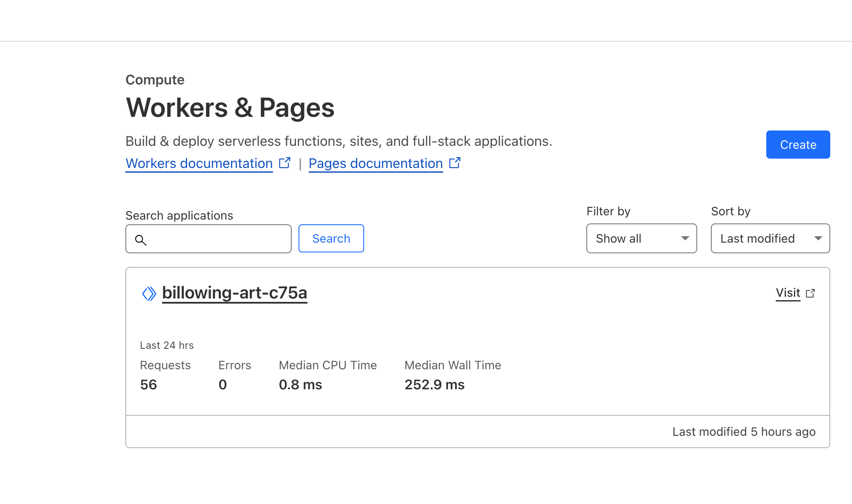Image resolution: width=852 pixels, height=504 pixels.
Task: Open the Pages documentation link
Action: 376,164
